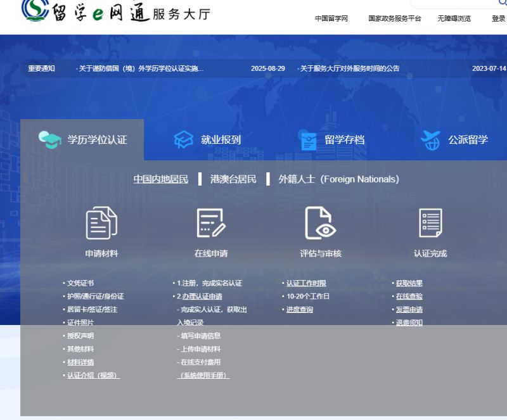The width and height of the screenshot is (507, 420).
Task: Click the 系统使用手册 user manual link
Action: [x=203, y=376]
